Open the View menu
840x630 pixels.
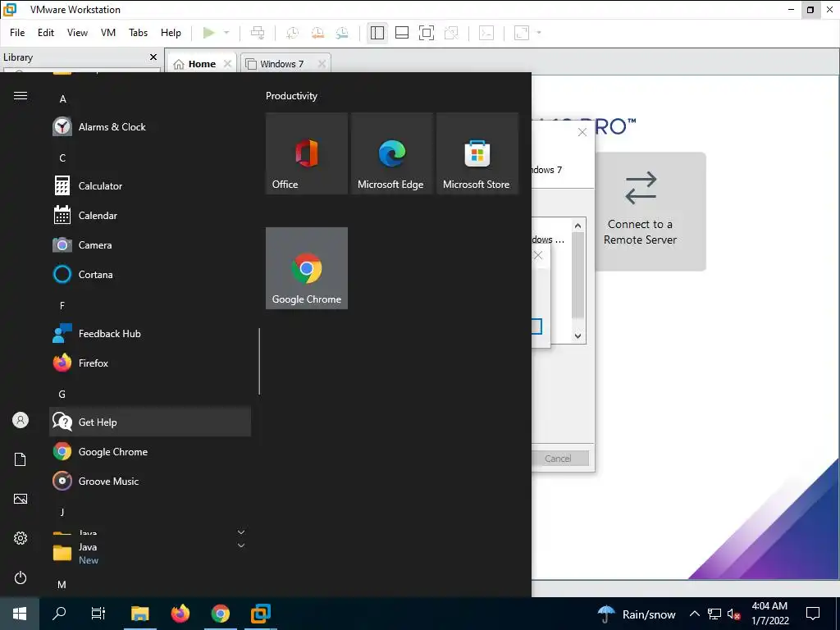click(77, 33)
